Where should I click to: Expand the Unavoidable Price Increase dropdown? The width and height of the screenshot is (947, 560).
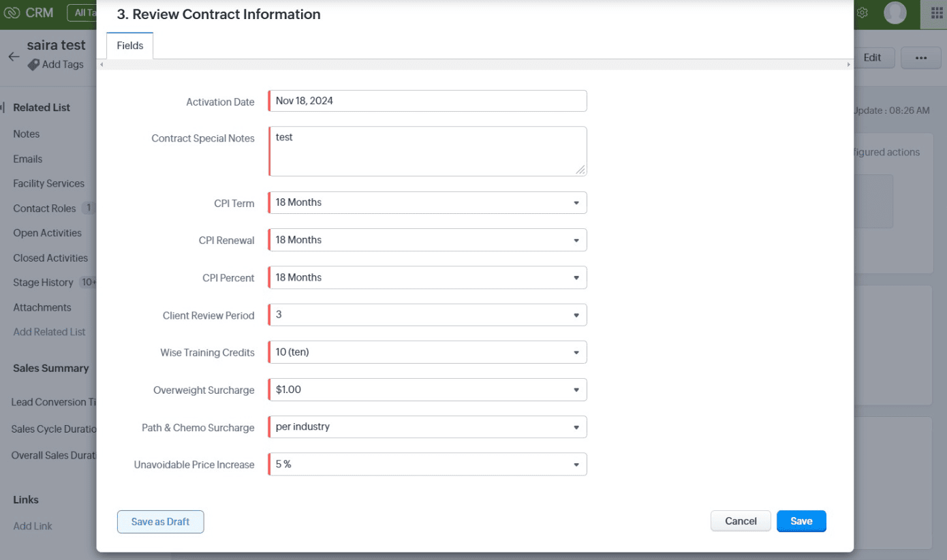click(576, 465)
